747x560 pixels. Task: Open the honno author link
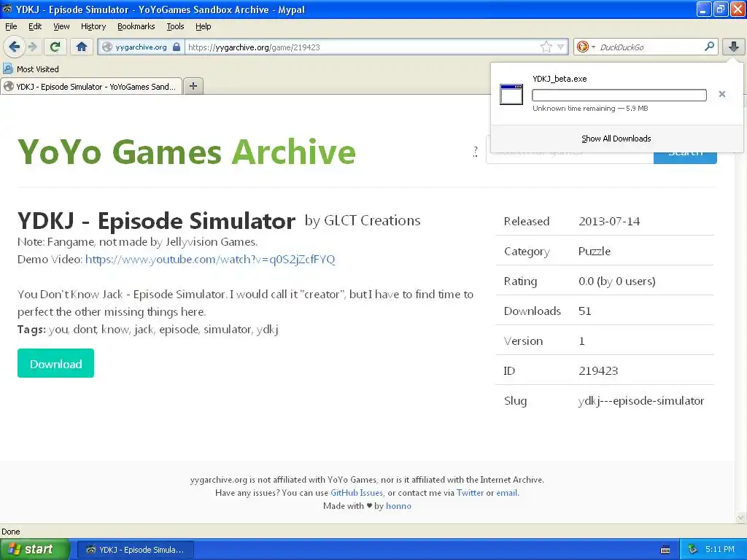coord(398,506)
